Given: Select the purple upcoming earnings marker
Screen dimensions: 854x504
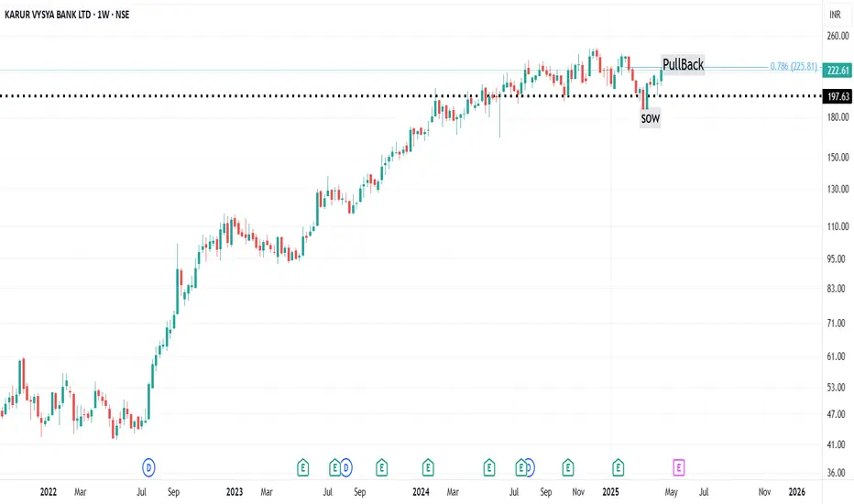Looking at the screenshot, I should pyautogui.click(x=679, y=467).
